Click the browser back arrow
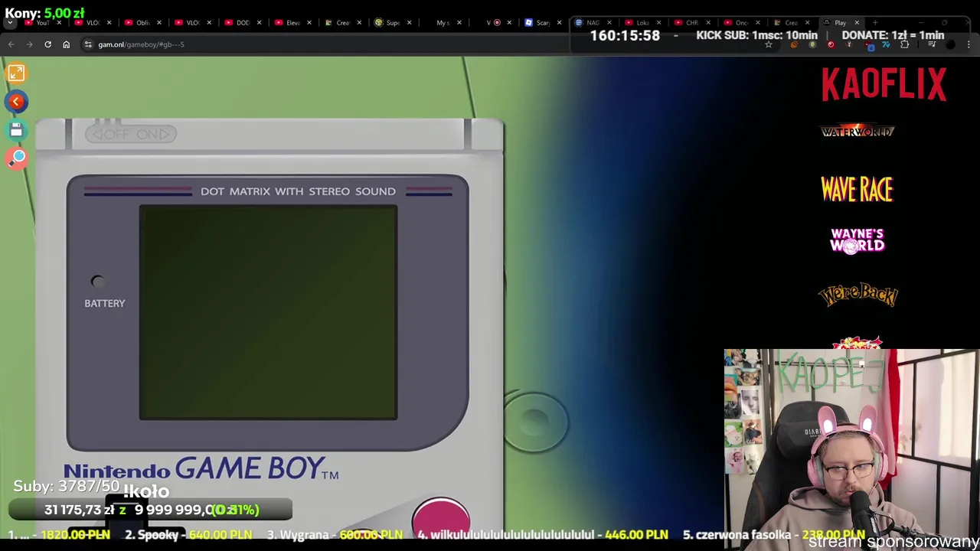The image size is (980, 551). [x=11, y=44]
